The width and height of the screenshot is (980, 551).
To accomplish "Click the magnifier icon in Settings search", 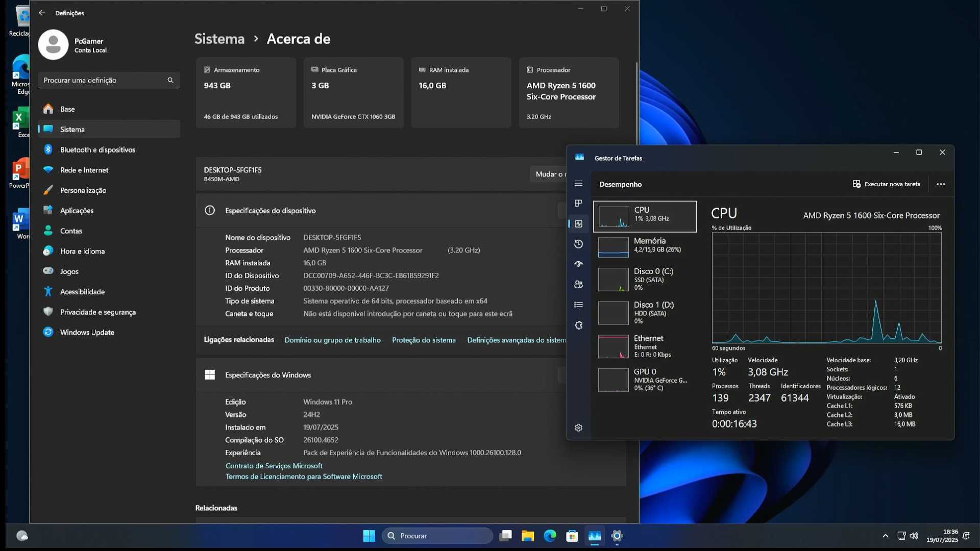I will (170, 80).
